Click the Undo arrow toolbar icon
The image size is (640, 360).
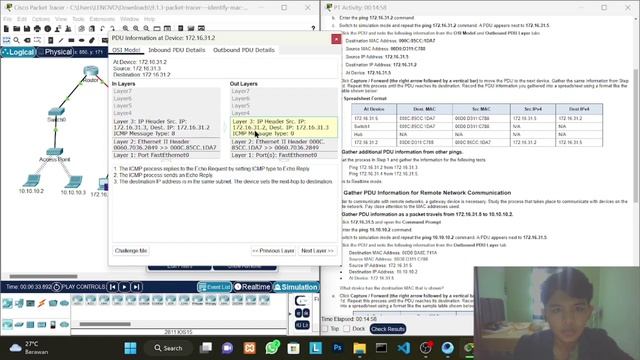(x=102, y=29)
